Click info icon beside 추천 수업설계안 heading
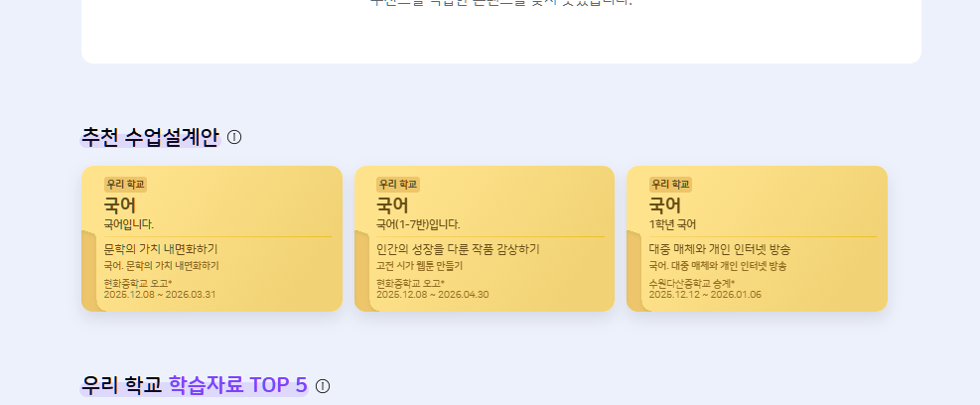Screen dimensions: 980x405 click(234, 137)
